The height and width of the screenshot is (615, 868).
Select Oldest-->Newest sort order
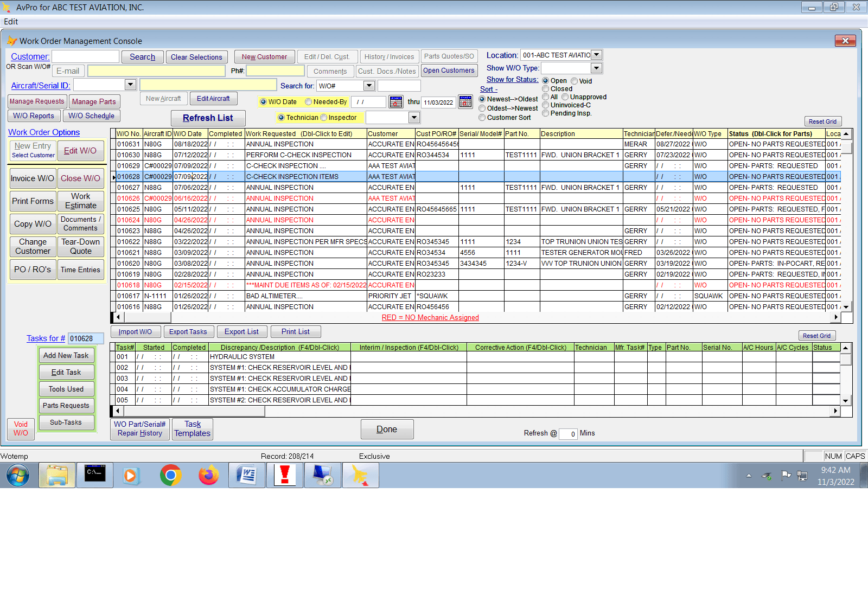click(x=482, y=108)
